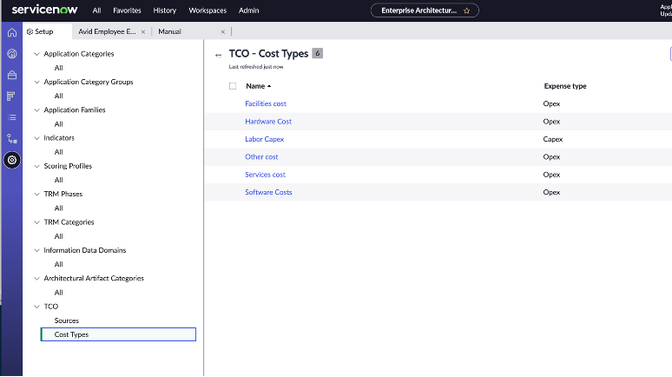Collapse the Indicators tree node
The width and height of the screenshot is (672, 377).
(37, 138)
